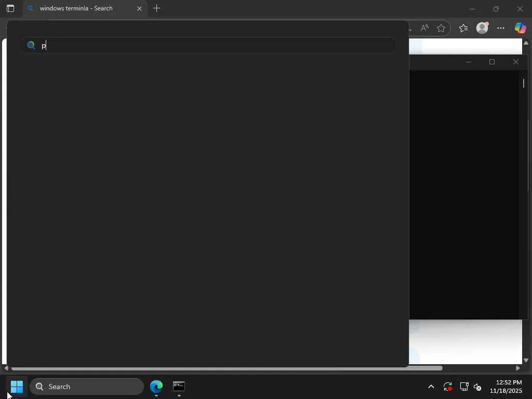
Task: Click the magnifier icon in search flyout
Action: tap(31, 45)
